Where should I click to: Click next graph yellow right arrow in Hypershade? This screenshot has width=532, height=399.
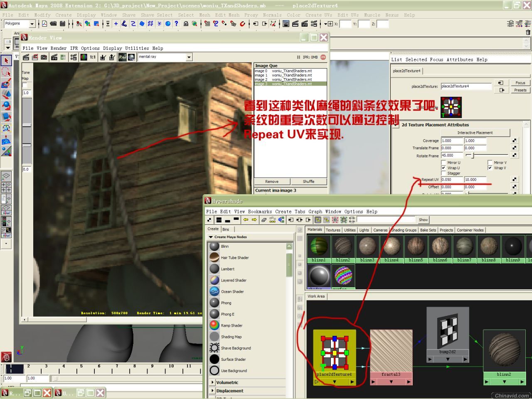254,220
